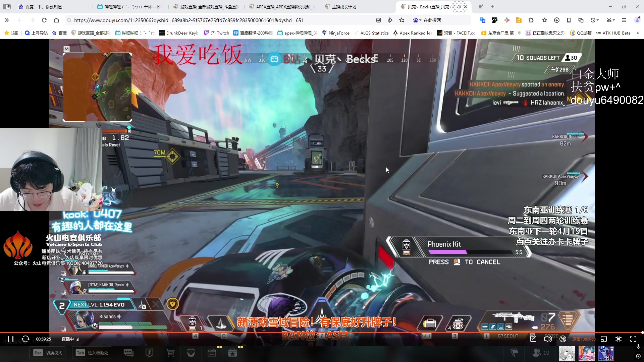Go to browser home page

click(56, 20)
